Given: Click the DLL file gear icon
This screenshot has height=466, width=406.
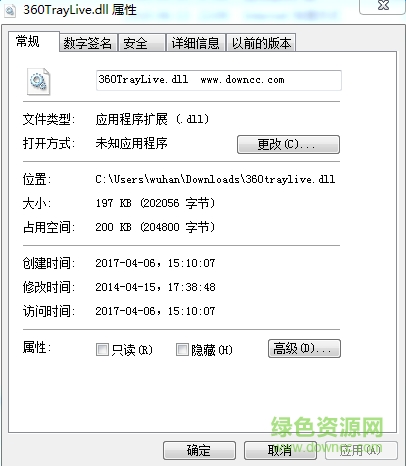Looking at the screenshot, I should click(38, 81).
